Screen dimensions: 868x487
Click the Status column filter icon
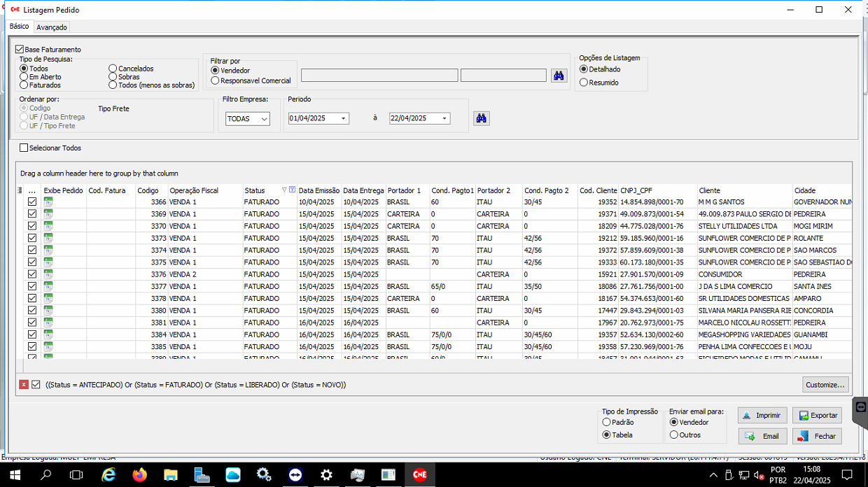(292, 190)
